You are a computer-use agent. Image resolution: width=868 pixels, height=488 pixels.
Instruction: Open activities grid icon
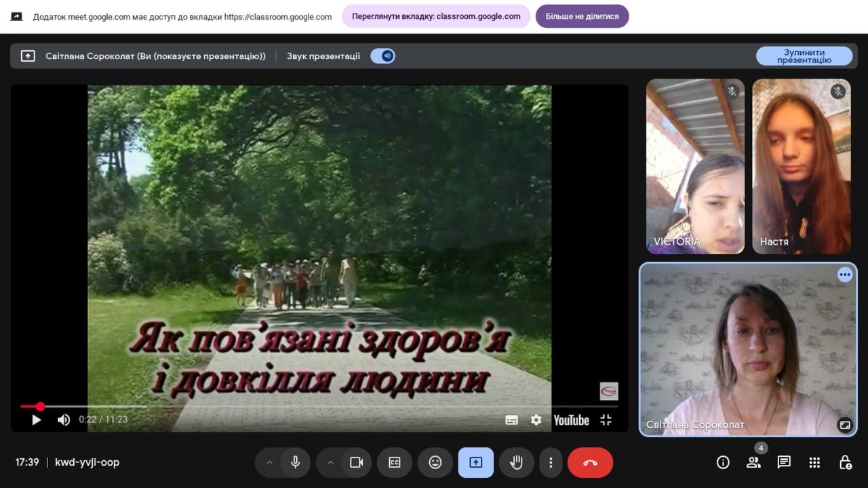point(814,462)
